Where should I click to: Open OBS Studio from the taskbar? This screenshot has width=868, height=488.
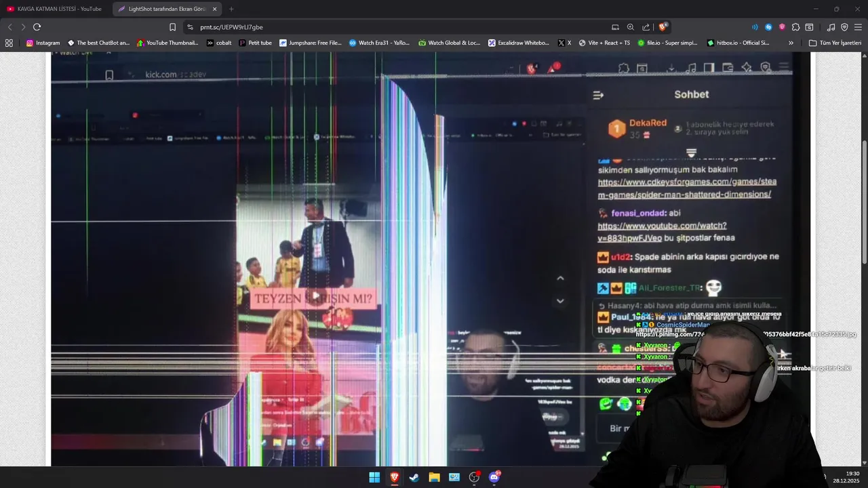(x=474, y=477)
